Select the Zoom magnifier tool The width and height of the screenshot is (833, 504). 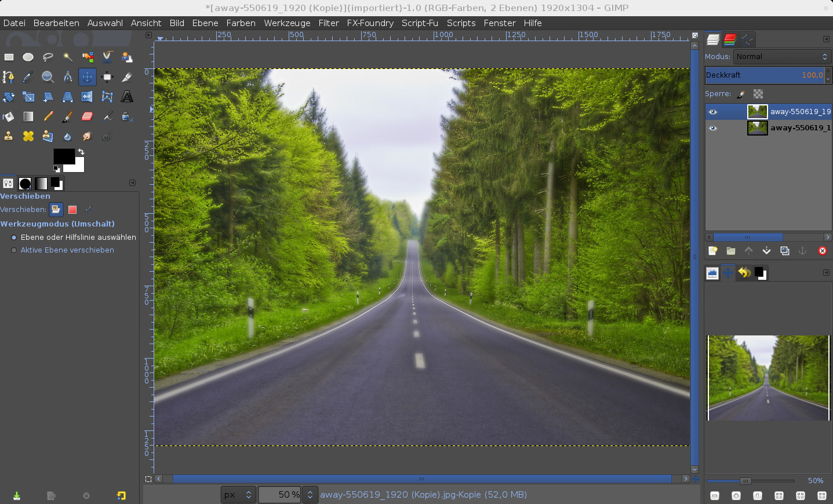pyautogui.click(x=48, y=76)
